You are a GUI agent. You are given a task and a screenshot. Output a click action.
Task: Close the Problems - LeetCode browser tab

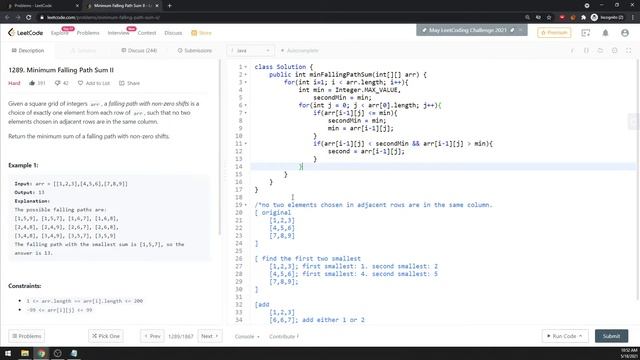tap(78, 6)
